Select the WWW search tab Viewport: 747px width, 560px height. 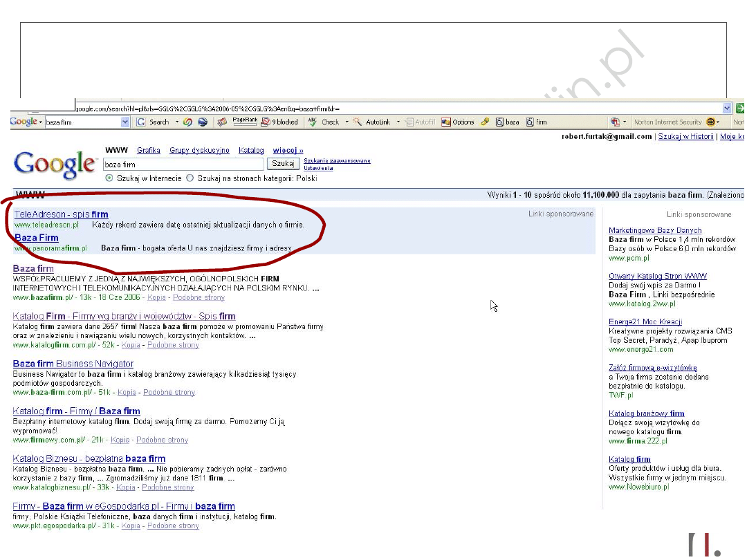click(116, 151)
